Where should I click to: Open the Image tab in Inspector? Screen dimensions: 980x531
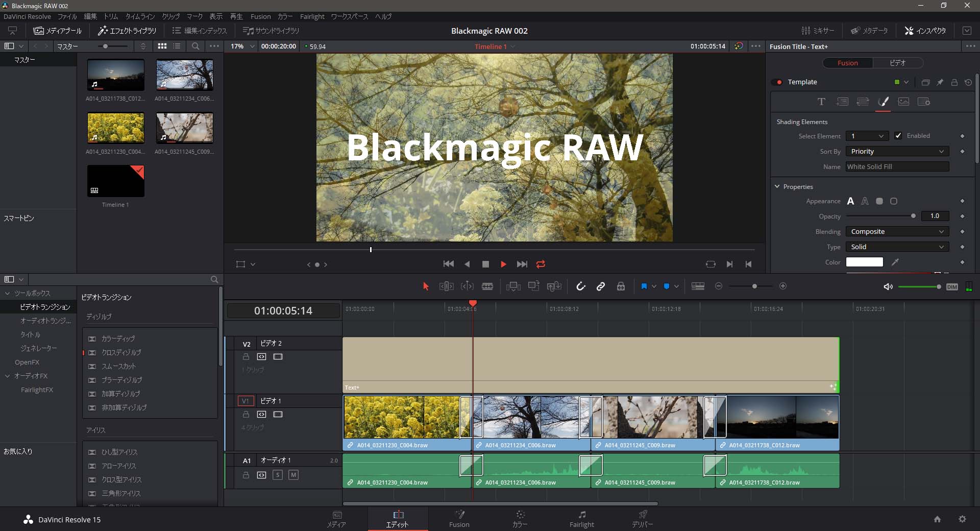click(903, 102)
